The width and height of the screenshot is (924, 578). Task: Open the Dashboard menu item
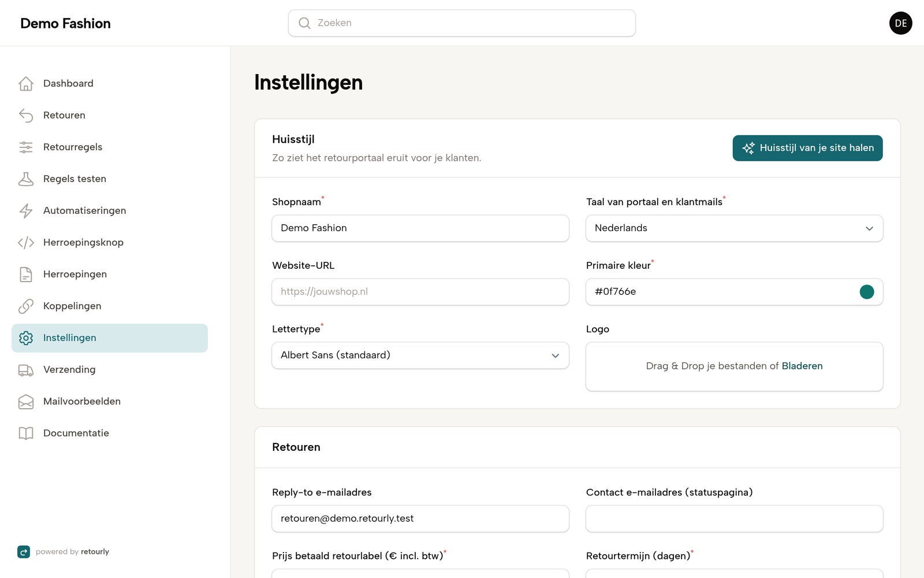[x=110, y=84]
